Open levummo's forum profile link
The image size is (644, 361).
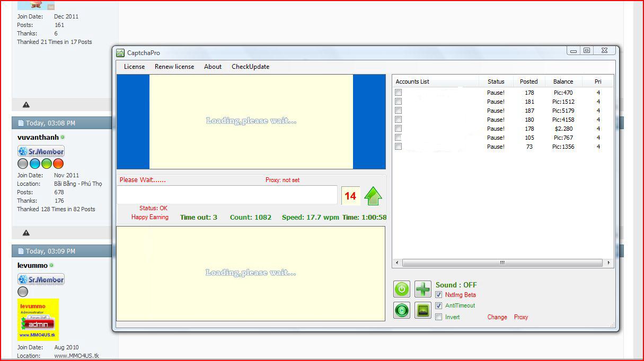(32, 265)
